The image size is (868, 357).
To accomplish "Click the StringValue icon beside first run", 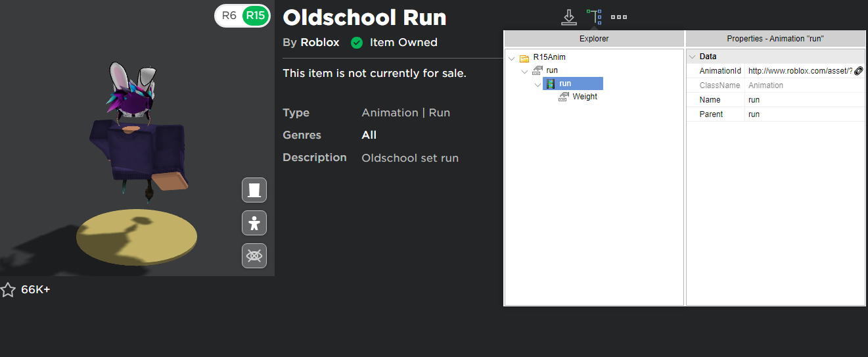I will coord(537,70).
